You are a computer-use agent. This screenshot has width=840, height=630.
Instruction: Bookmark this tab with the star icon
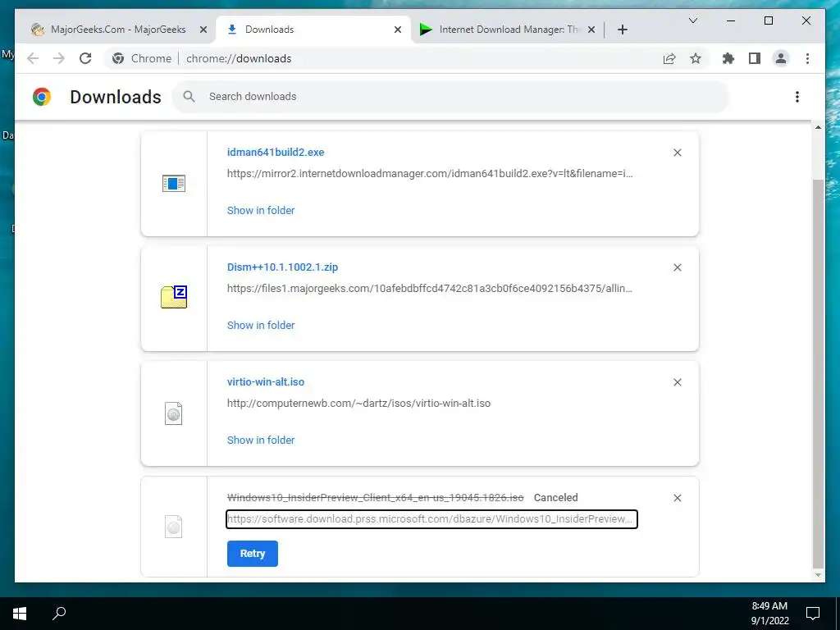tap(696, 58)
